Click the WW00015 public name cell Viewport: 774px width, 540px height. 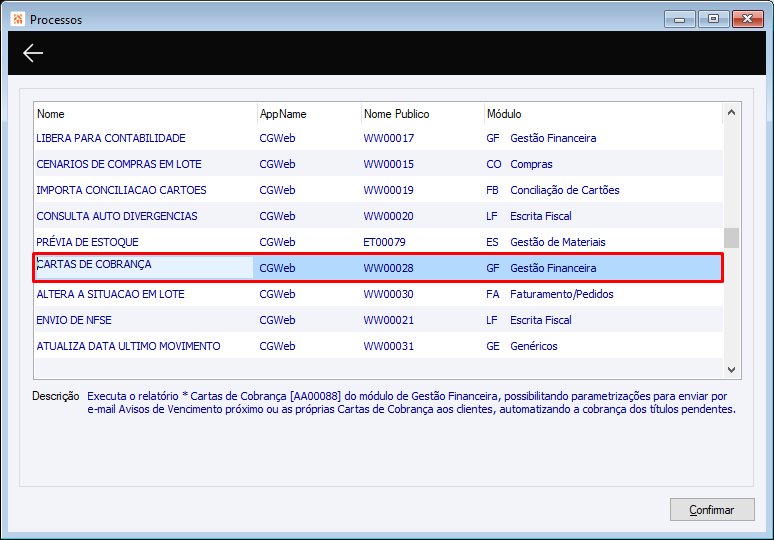click(388, 164)
